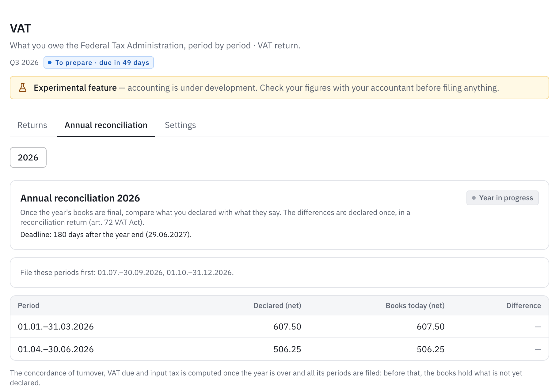Click the books today 506.25 amount
This screenshot has width=559, height=392.
click(x=431, y=349)
